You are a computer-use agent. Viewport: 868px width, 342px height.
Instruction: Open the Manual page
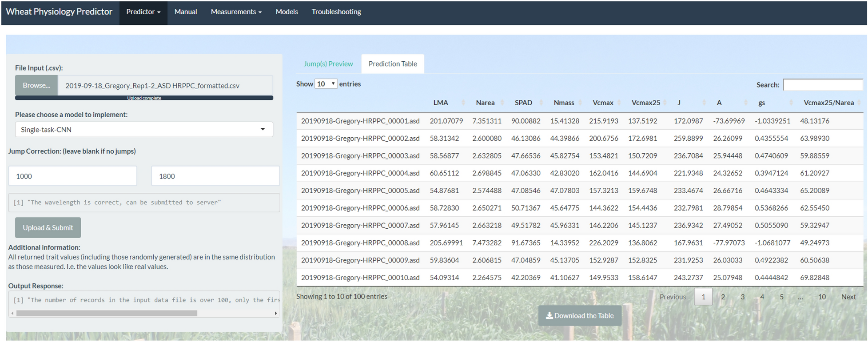pyautogui.click(x=186, y=12)
